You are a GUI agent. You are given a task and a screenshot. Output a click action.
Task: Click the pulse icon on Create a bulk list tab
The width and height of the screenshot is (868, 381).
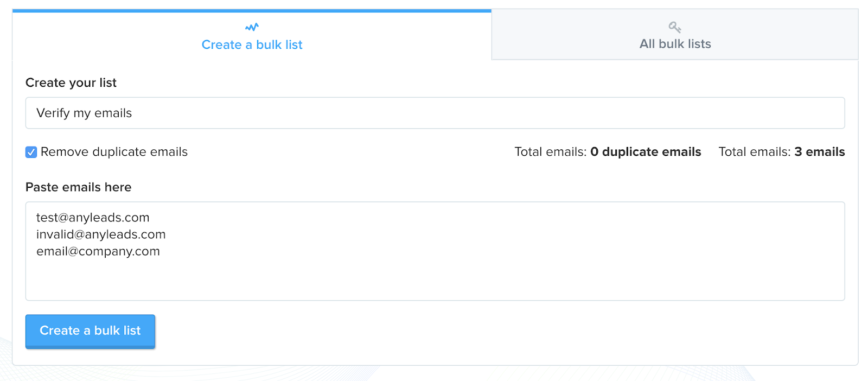pyautogui.click(x=252, y=27)
